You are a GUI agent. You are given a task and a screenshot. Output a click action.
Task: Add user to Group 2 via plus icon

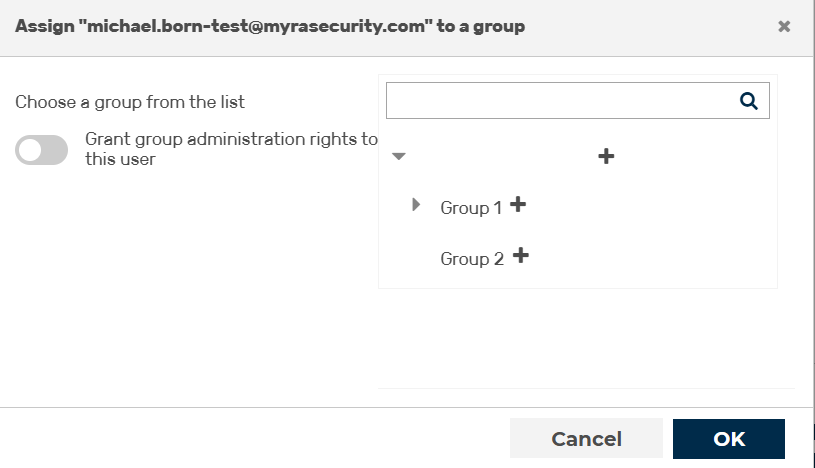tap(521, 255)
